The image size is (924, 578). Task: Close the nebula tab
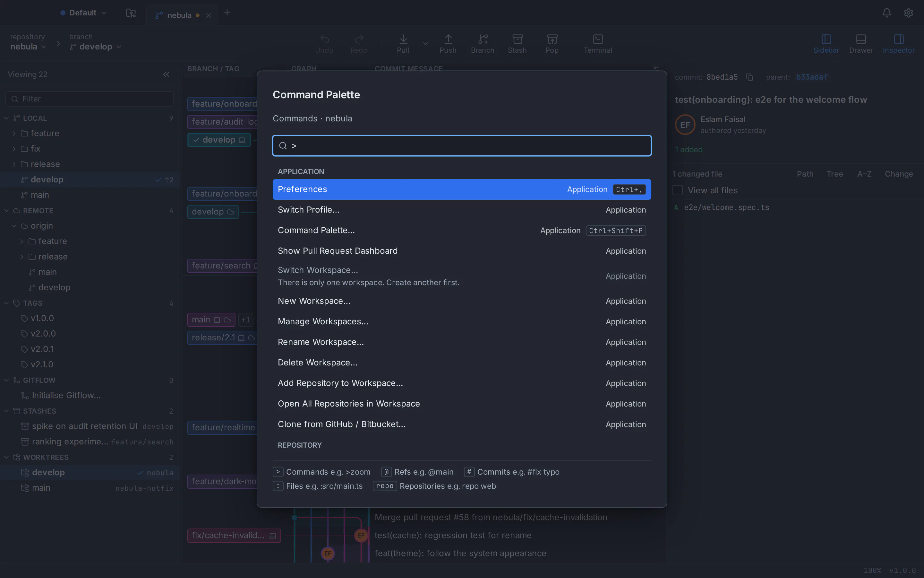point(209,15)
